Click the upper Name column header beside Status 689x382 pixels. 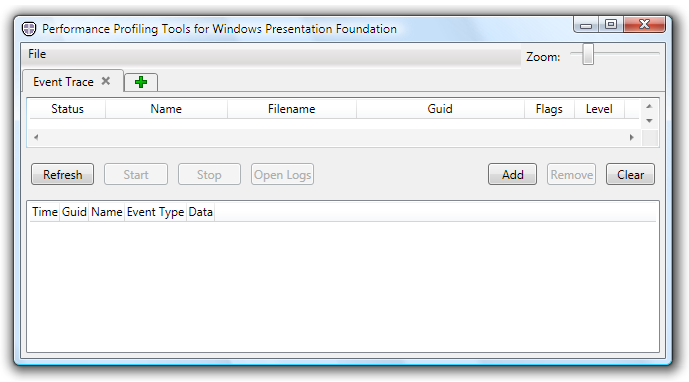point(166,109)
